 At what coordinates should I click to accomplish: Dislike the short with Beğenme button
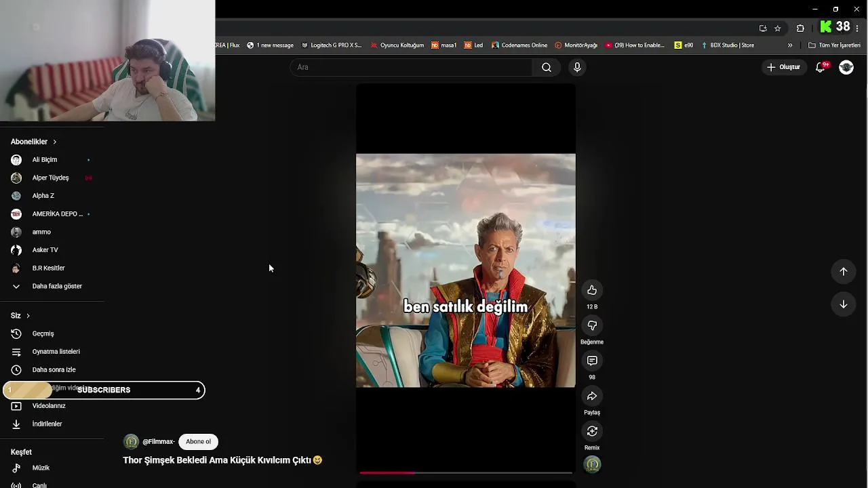(x=592, y=325)
